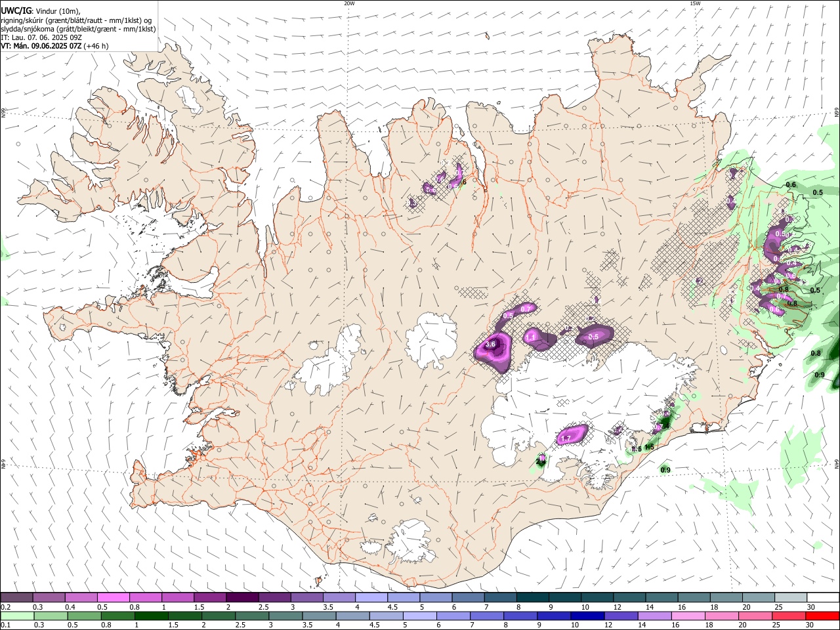
Task: Click the "(+46 h)" forecast offset text
Action: [96, 46]
